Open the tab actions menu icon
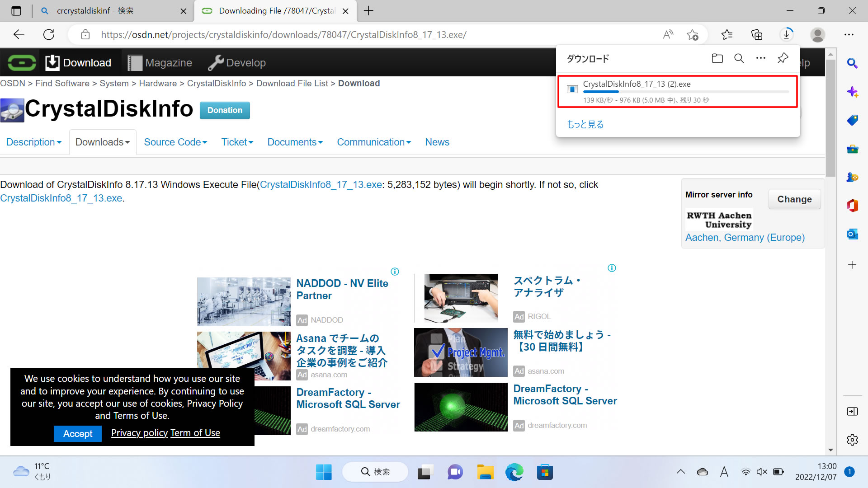 pyautogui.click(x=16, y=11)
